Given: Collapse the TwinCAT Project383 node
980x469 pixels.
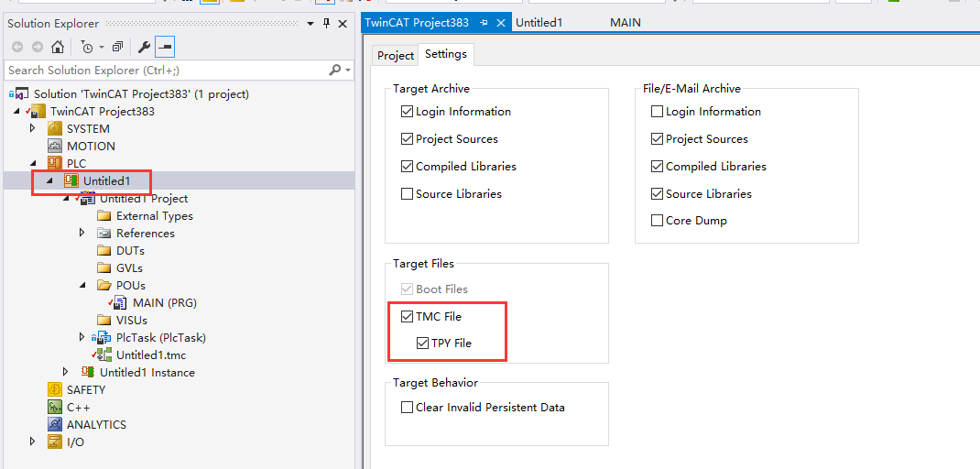Looking at the screenshot, I should [16, 112].
